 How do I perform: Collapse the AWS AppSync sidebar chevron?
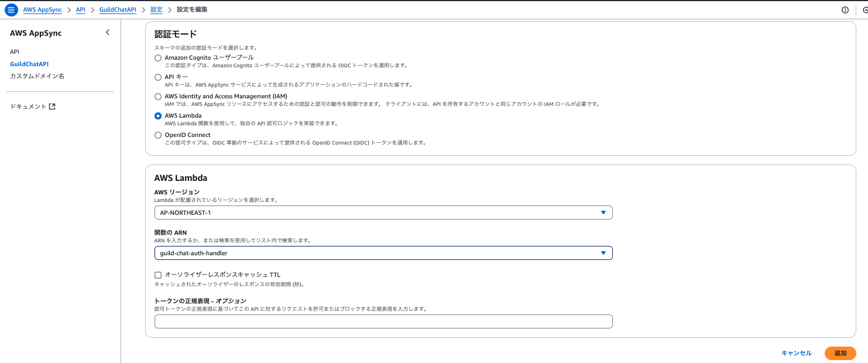click(x=108, y=33)
